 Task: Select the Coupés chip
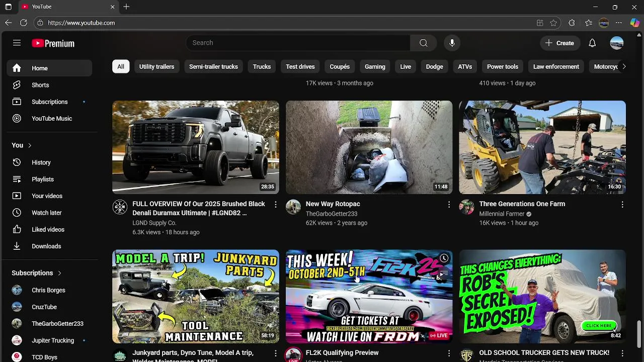point(340,66)
